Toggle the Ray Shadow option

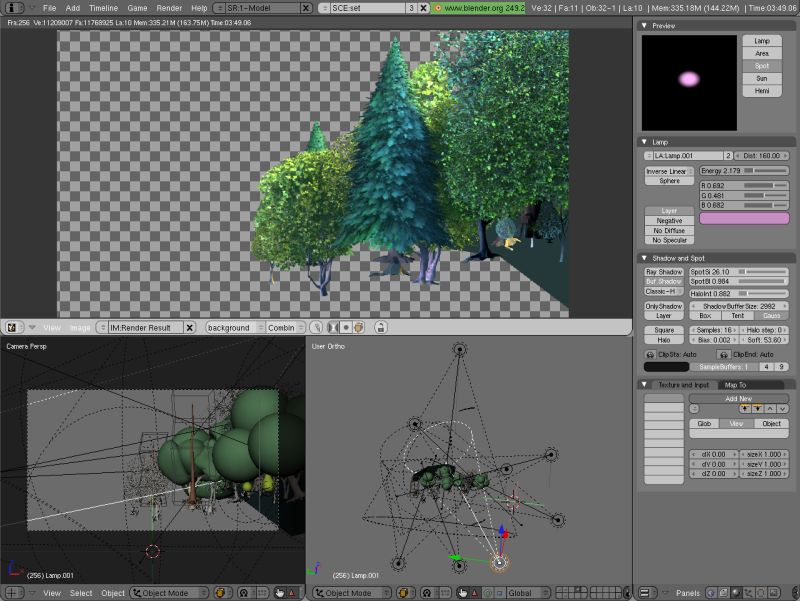click(x=664, y=272)
